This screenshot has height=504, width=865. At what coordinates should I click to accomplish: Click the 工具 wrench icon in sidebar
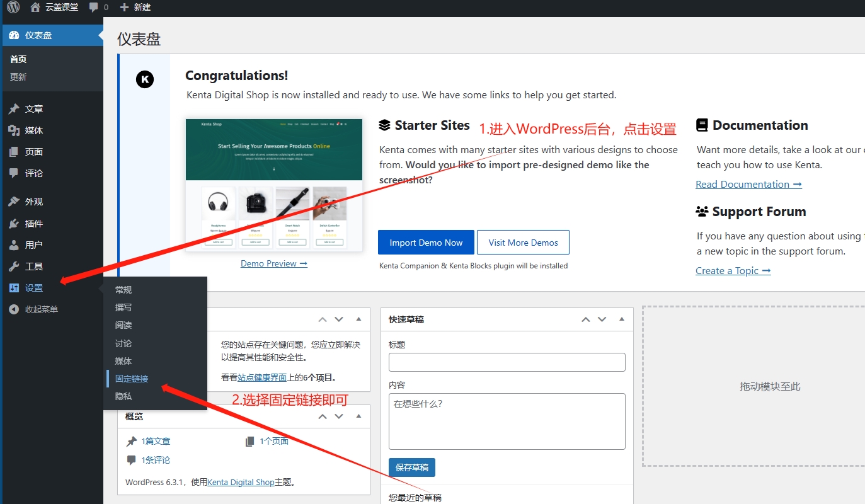click(14, 266)
